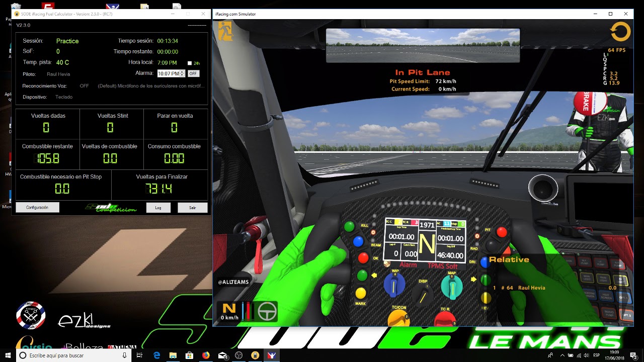Click the Tiempo sesión value 00:13:34
Screen dimensions: 644x362
coord(168,41)
